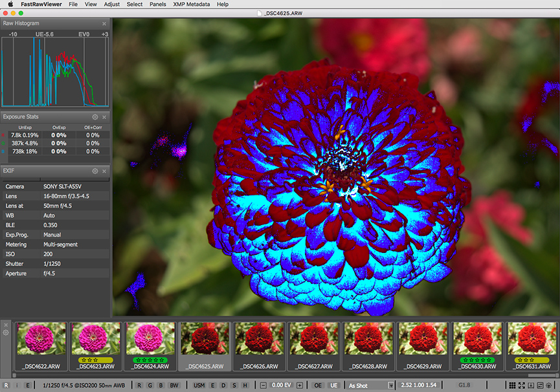Open the Adjust menu
The height and width of the screenshot is (392, 560).
[111, 4]
